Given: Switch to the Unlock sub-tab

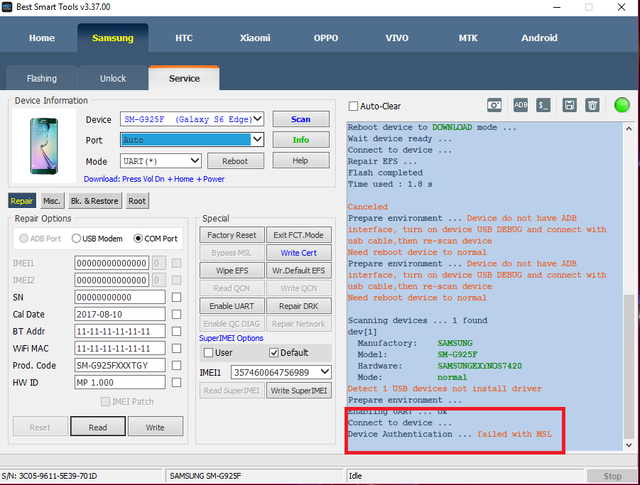Looking at the screenshot, I should [x=113, y=78].
